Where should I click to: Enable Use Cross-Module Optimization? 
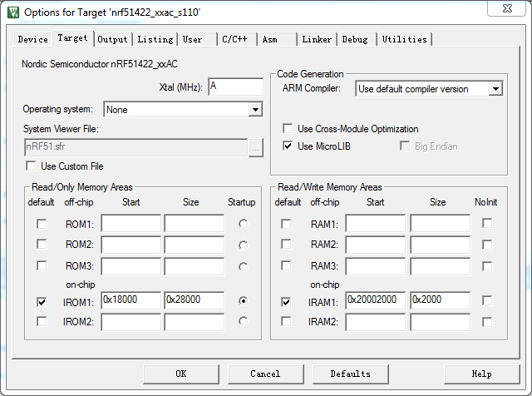click(288, 129)
